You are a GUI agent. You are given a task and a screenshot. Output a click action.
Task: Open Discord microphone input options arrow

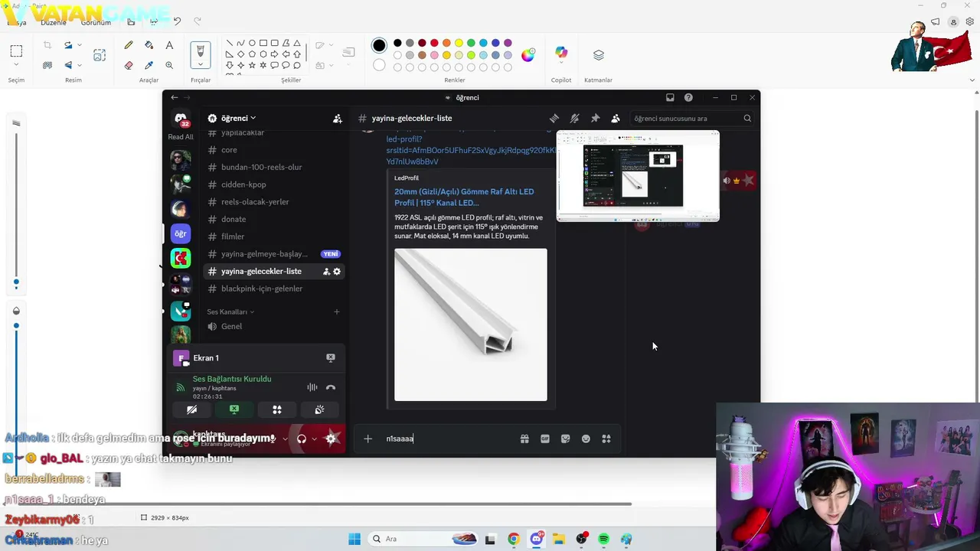pos(285,439)
